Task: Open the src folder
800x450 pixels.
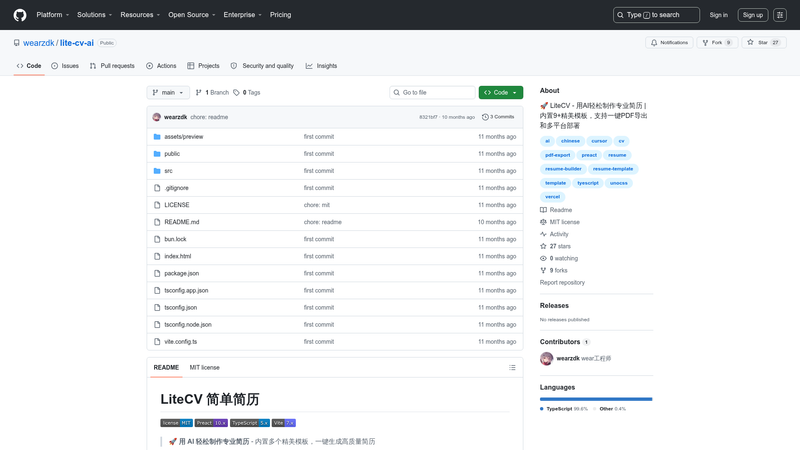Action: (168, 171)
